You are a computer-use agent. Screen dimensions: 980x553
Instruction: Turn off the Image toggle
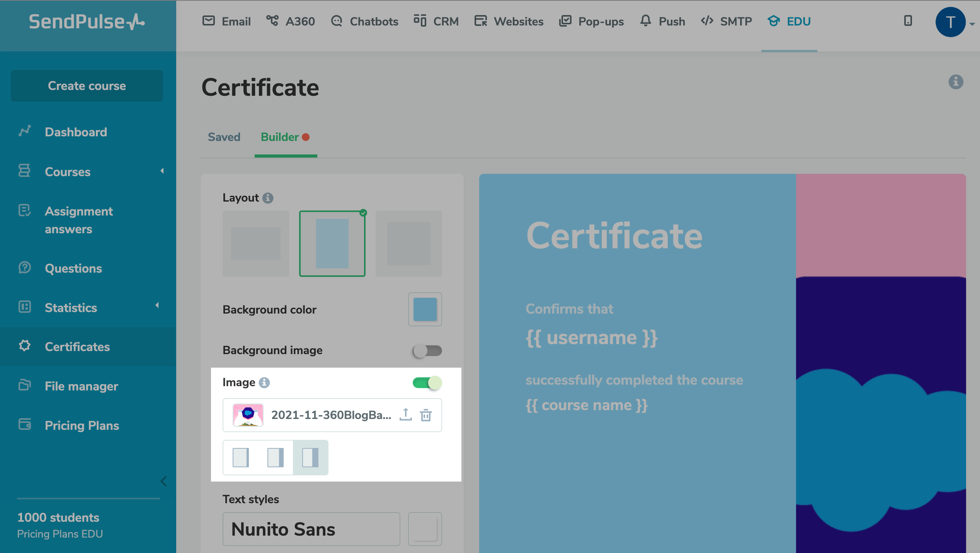pyautogui.click(x=427, y=383)
